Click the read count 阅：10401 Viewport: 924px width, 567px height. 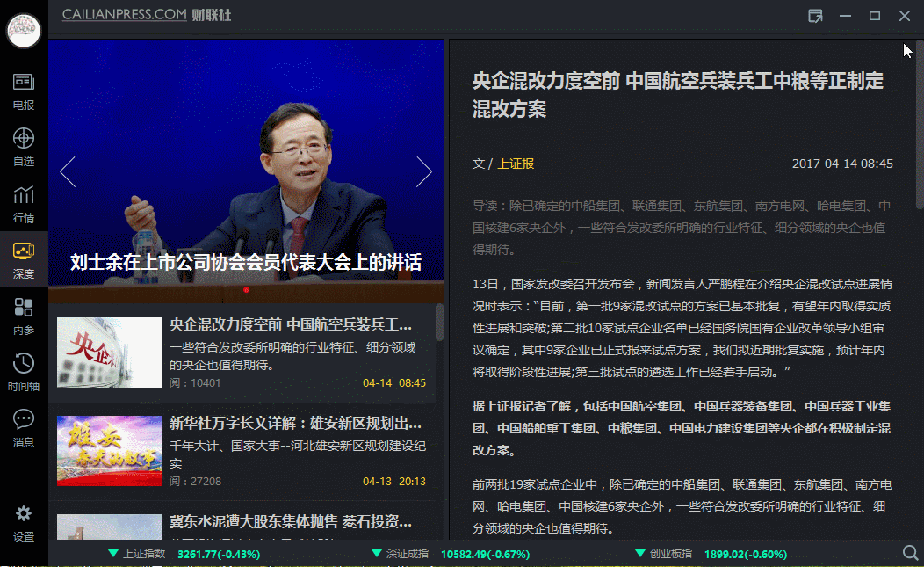195,383
